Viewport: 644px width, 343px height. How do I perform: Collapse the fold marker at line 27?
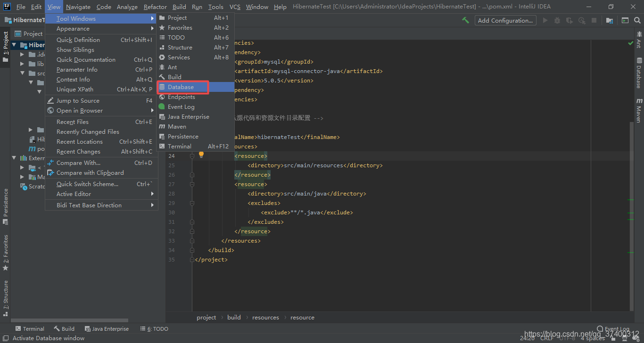point(192,184)
